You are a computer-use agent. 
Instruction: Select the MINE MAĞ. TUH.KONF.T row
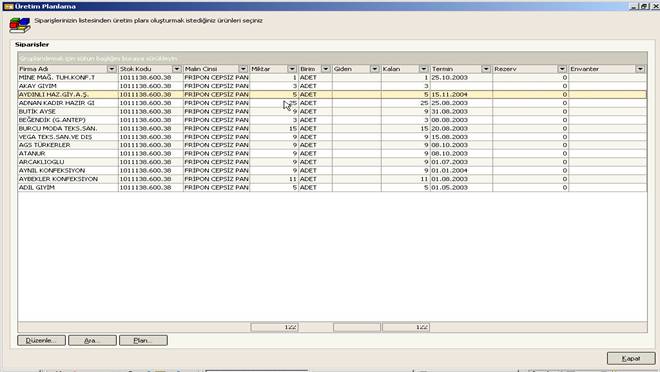tap(332, 77)
